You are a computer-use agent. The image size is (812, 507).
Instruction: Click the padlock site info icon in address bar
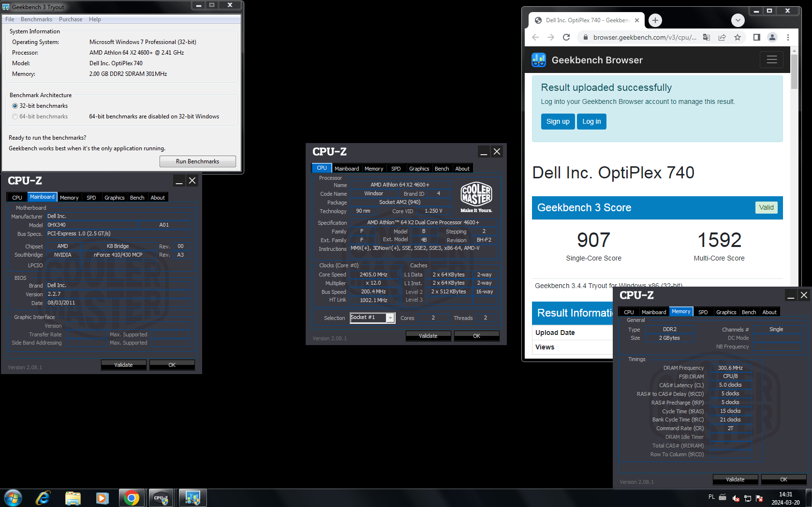tap(585, 37)
